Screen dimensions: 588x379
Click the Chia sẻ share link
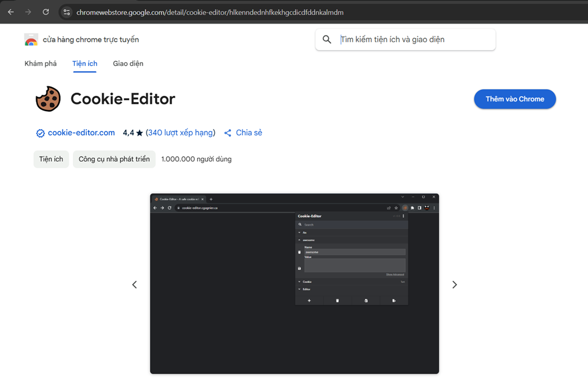(x=249, y=132)
